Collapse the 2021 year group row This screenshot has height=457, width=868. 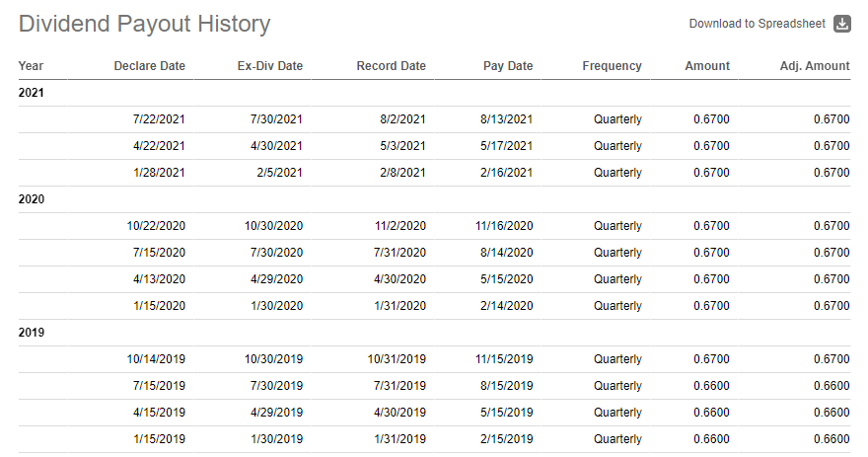point(434,93)
